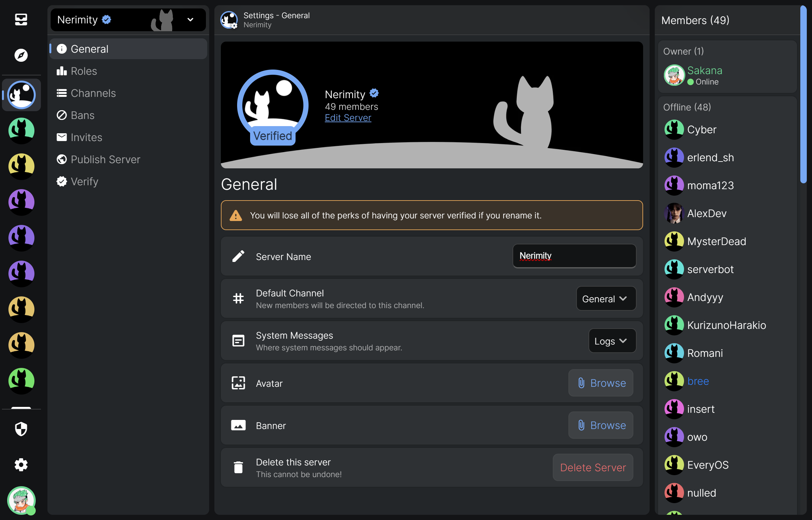This screenshot has height=520, width=812.
Task: Open the Default Channel General dropdown
Action: 606,298
